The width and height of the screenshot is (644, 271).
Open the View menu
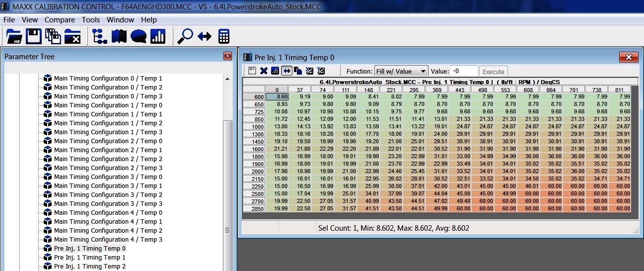(30, 20)
